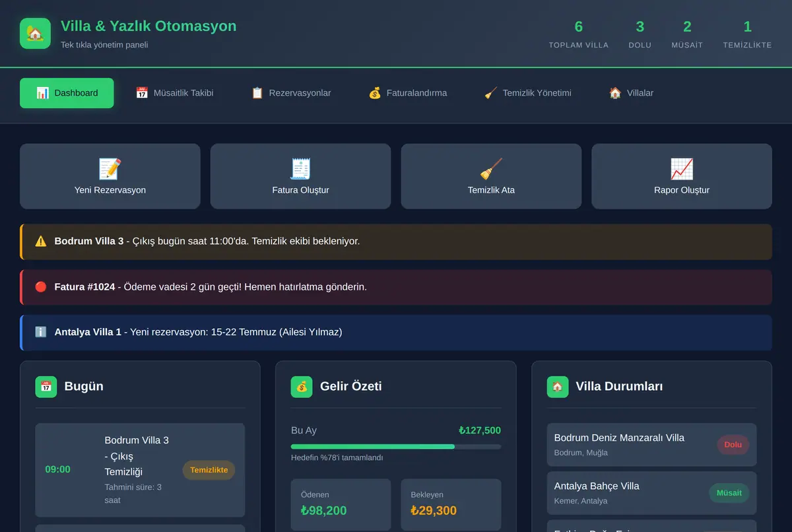Click the warning icon on Bodrum Villa 3 alert
The image size is (792, 532).
41,242
